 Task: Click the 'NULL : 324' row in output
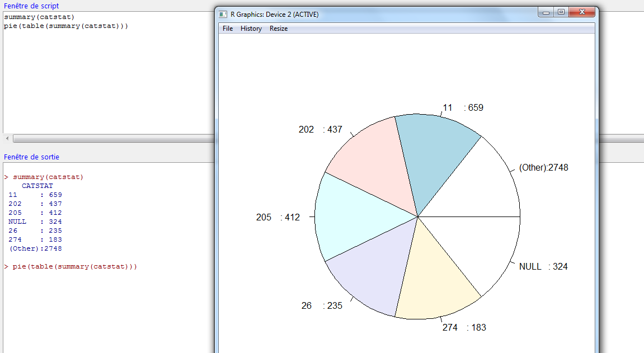pyautogui.click(x=35, y=222)
